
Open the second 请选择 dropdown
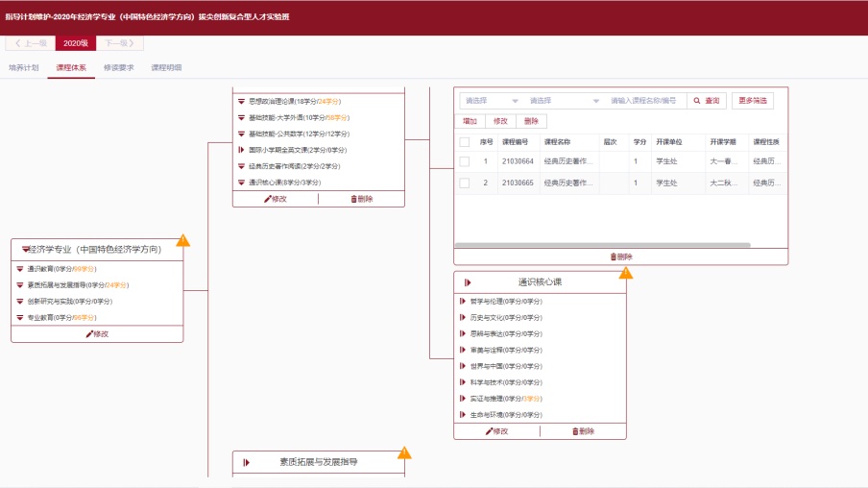(565, 100)
